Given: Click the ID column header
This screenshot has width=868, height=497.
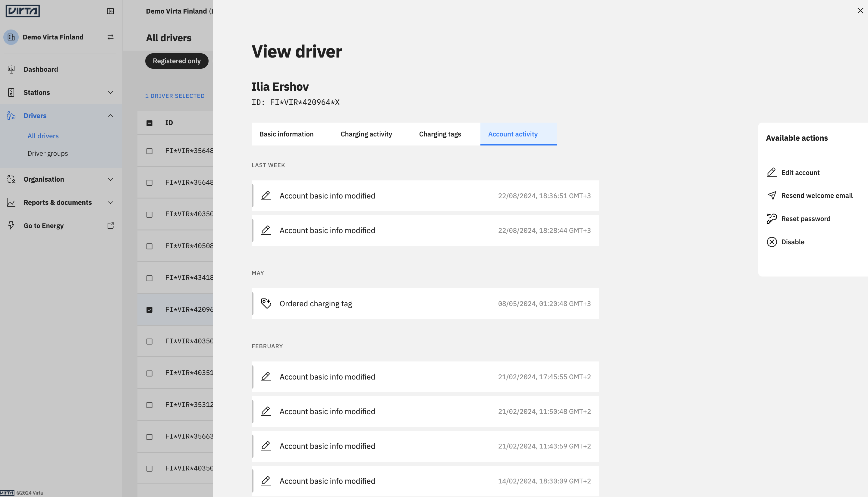Looking at the screenshot, I should coord(169,123).
